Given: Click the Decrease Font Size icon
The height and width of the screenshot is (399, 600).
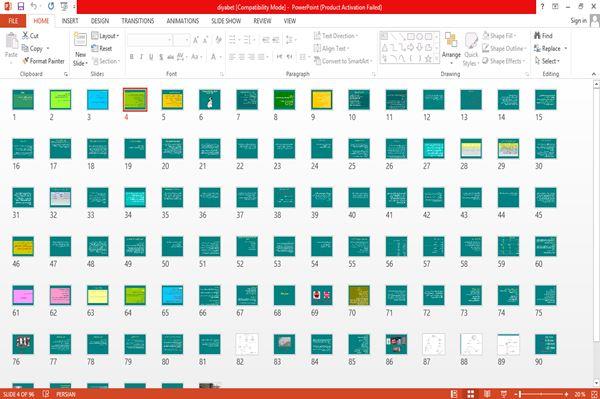Looking at the screenshot, I should click(x=206, y=40).
